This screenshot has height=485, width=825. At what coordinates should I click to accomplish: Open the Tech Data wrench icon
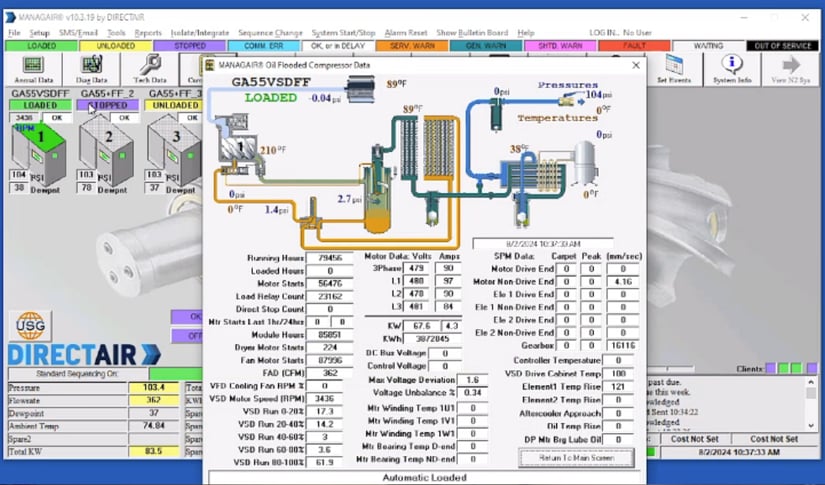coord(150,69)
